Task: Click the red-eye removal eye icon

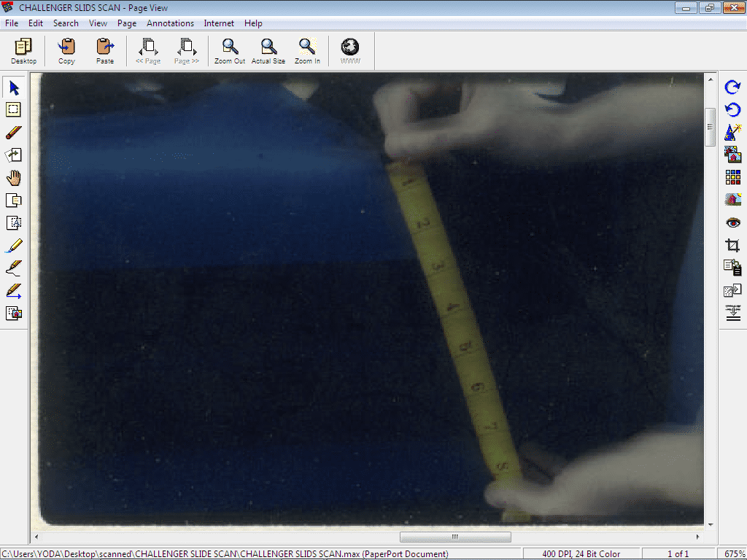Action: (x=732, y=222)
